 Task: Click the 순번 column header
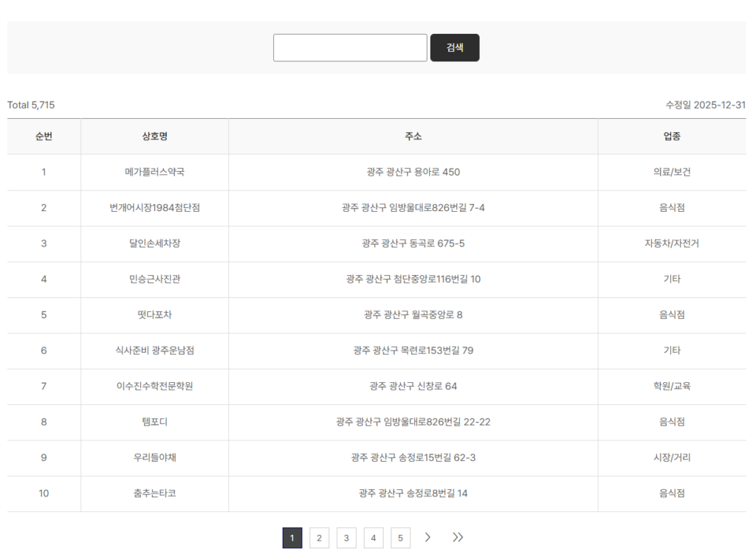point(44,136)
